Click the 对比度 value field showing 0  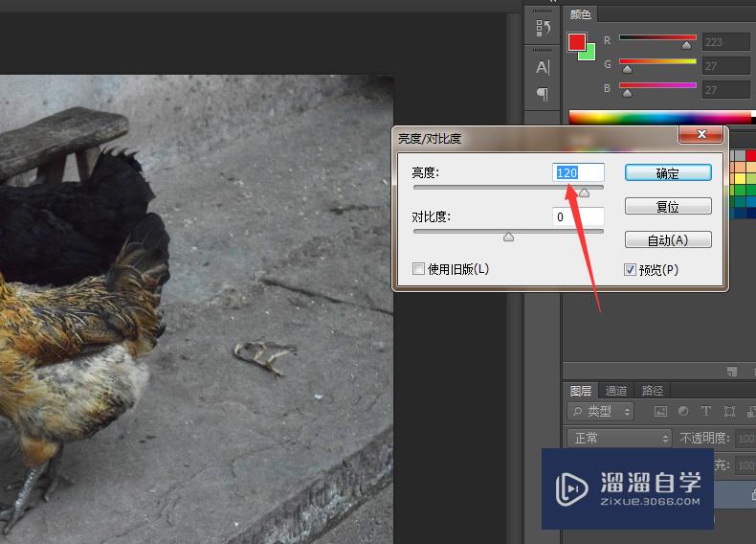point(578,216)
